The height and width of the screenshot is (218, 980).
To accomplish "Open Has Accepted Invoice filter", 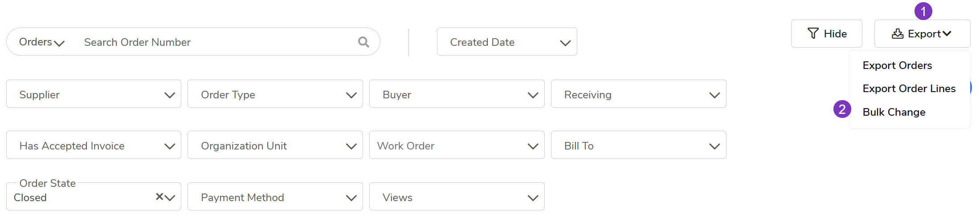I will coord(94,145).
